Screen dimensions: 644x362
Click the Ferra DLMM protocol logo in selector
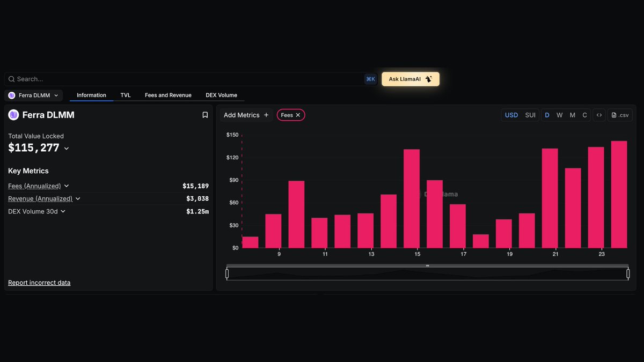[12, 95]
